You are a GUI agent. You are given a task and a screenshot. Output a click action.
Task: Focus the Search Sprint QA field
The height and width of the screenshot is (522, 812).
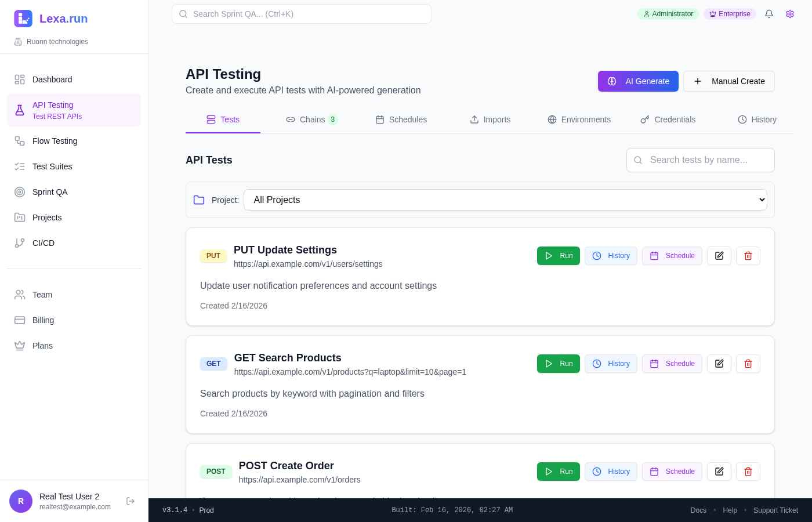[302, 14]
